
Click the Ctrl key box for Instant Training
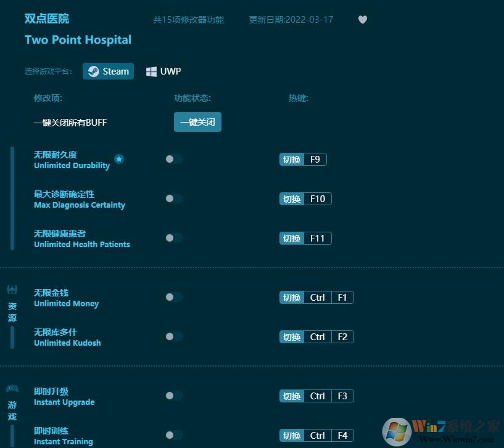[x=318, y=436]
